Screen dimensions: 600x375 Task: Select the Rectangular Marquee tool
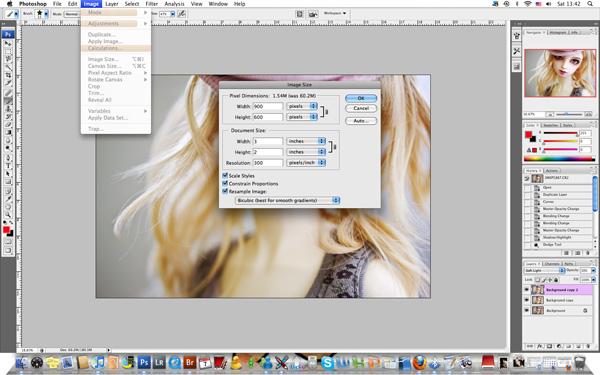tap(8, 51)
